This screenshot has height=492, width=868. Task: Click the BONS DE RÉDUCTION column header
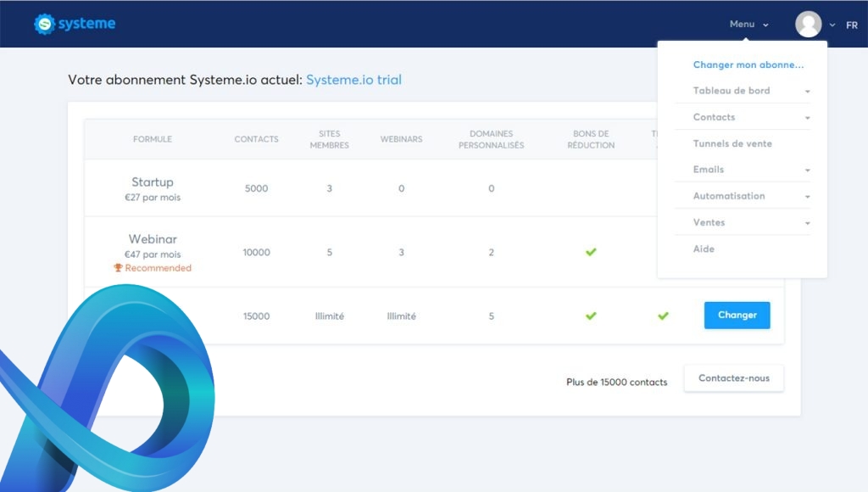pyautogui.click(x=591, y=139)
